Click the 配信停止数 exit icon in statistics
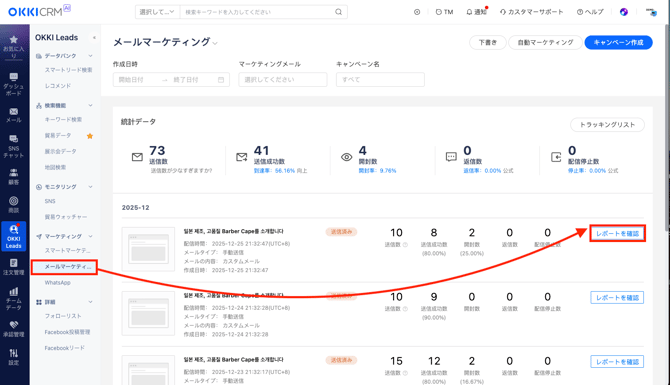Image resolution: width=670 pixels, height=385 pixels. click(556, 157)
